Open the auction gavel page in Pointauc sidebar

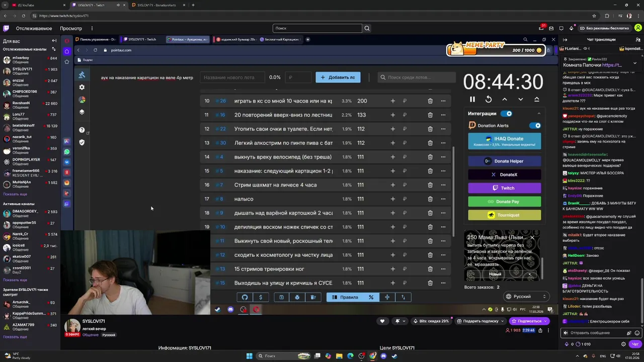[82, 75]
